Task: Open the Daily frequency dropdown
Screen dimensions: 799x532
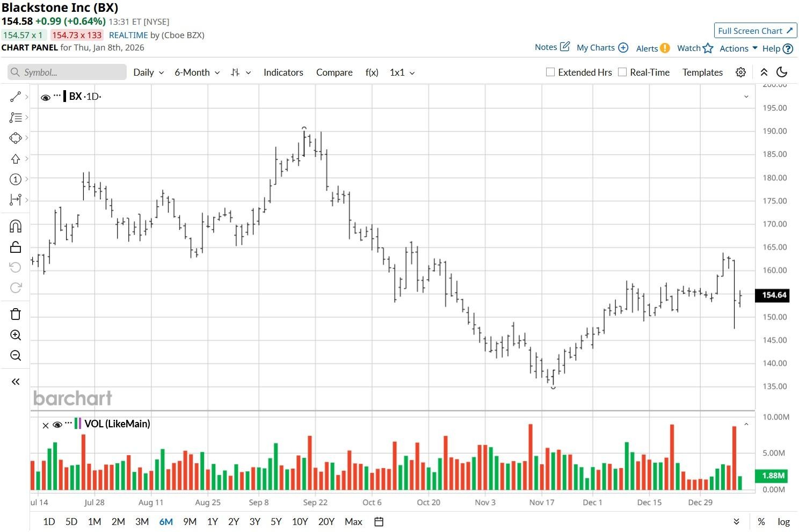Action: 149,72
